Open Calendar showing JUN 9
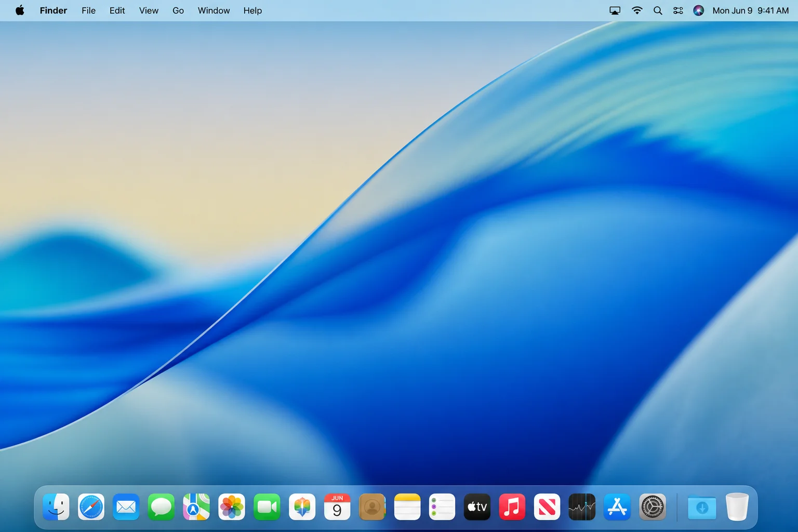798x532 pixels. 337,507
